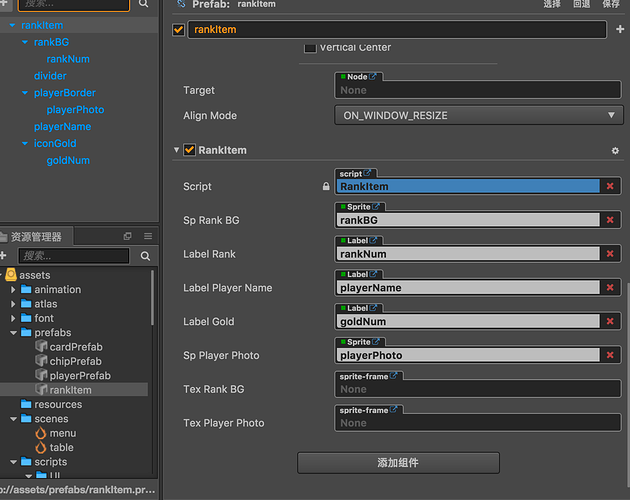Click the lock icon beside Script

click(x=326, y=186)
